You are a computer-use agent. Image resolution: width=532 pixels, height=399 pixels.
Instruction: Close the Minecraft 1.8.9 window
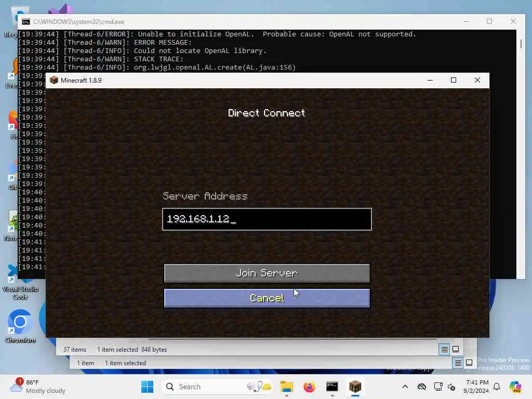pos(477,81)
